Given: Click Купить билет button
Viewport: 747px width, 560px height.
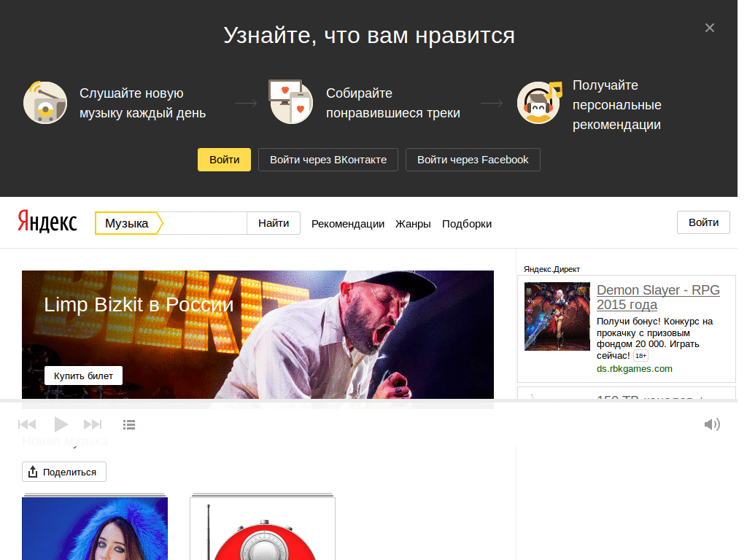Looking at the screenshot, I should (83, 376).
